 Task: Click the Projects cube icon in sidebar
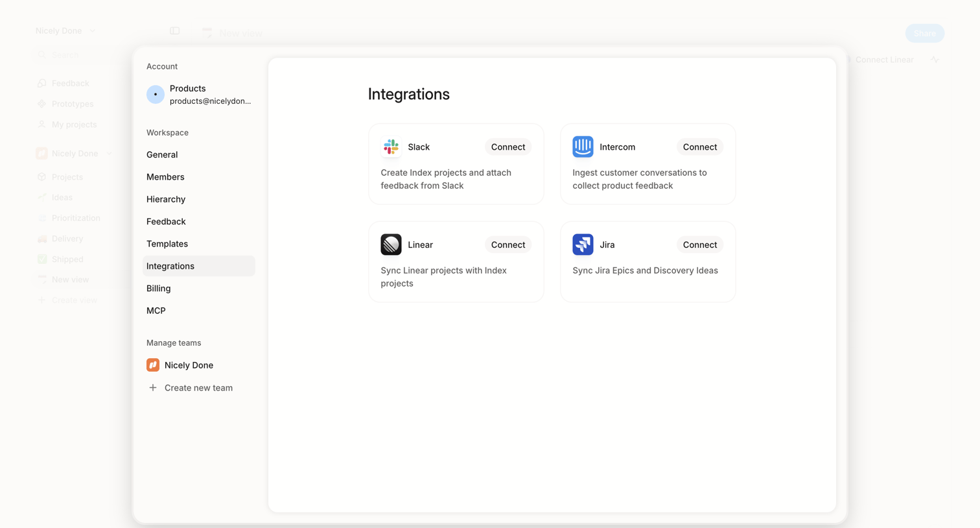42,177
